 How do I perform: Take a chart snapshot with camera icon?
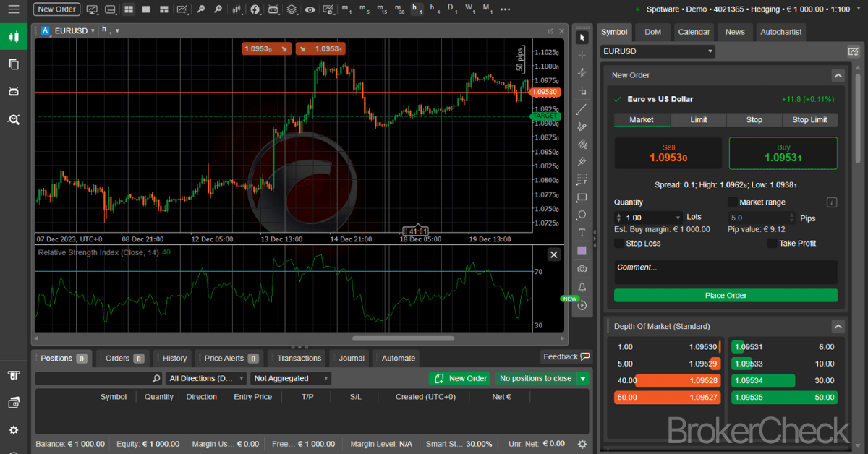pos(582,269)
